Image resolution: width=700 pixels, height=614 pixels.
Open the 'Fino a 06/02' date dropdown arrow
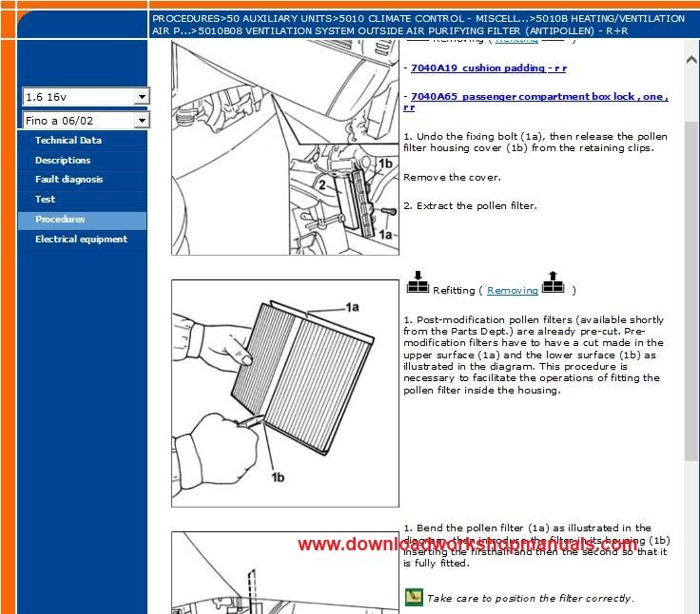pyautogui.click(x=142, y=121)
